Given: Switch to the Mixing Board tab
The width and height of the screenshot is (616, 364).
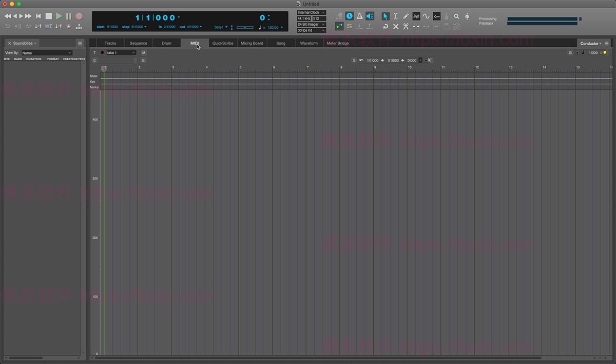Looking at the screenshot, I should point(252,43).
